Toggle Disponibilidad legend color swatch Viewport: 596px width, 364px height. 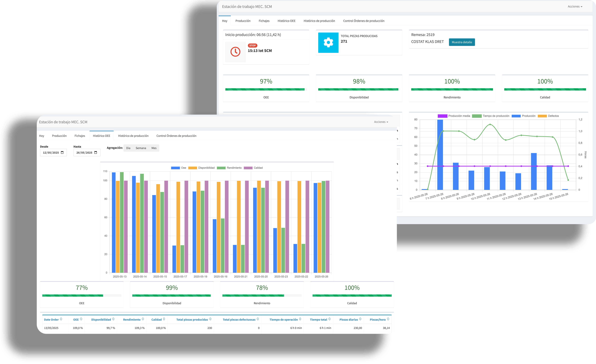click(193, 168)
